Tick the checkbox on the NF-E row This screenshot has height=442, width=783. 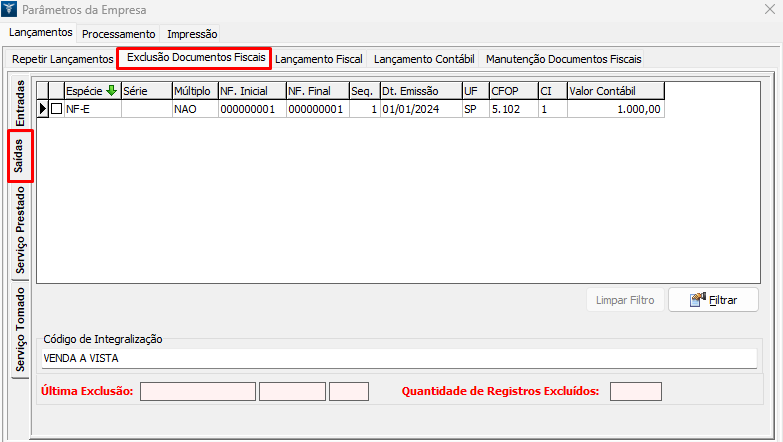57,109
